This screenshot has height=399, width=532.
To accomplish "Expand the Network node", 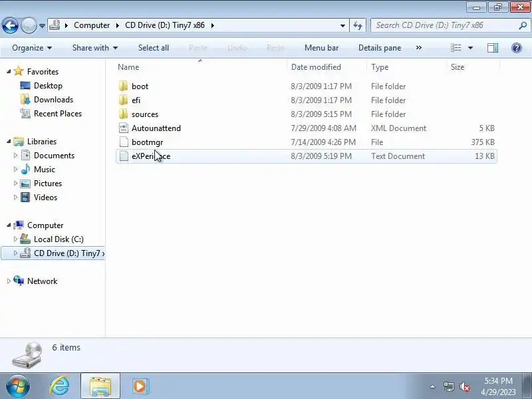I will 9,281.
